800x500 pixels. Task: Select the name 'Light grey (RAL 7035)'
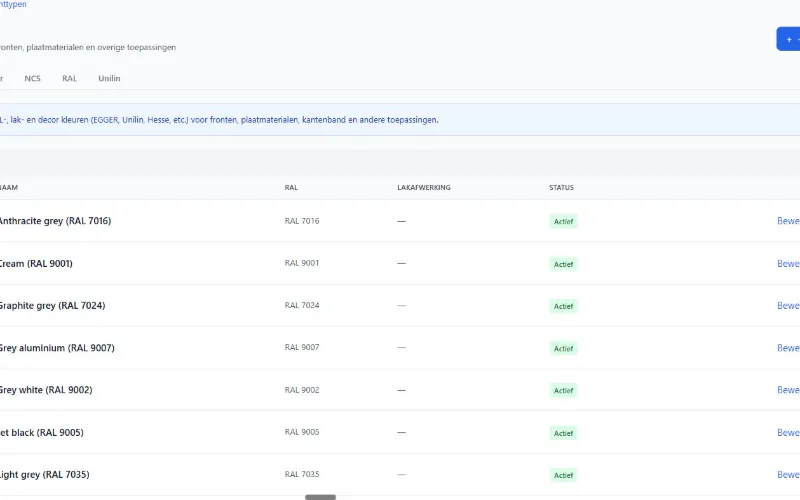click(44, 474)
